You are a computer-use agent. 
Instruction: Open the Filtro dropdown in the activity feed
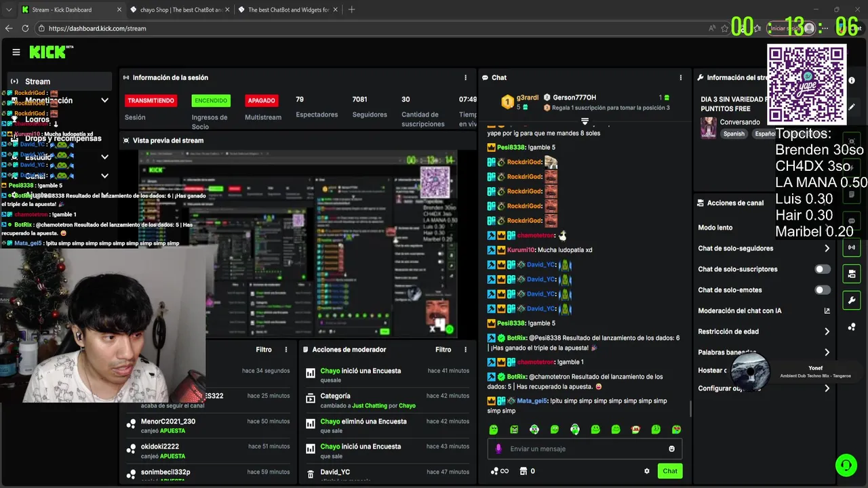[264, 350]
